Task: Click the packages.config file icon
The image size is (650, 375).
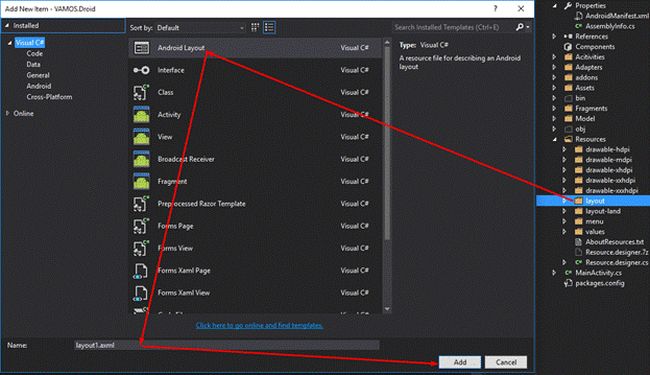Action: pyautogui.click(x=568, y=283)
